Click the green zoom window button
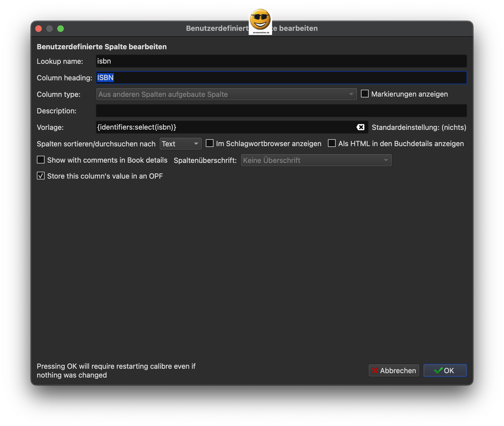The image size is (504, 426). [x=61, y=29]
